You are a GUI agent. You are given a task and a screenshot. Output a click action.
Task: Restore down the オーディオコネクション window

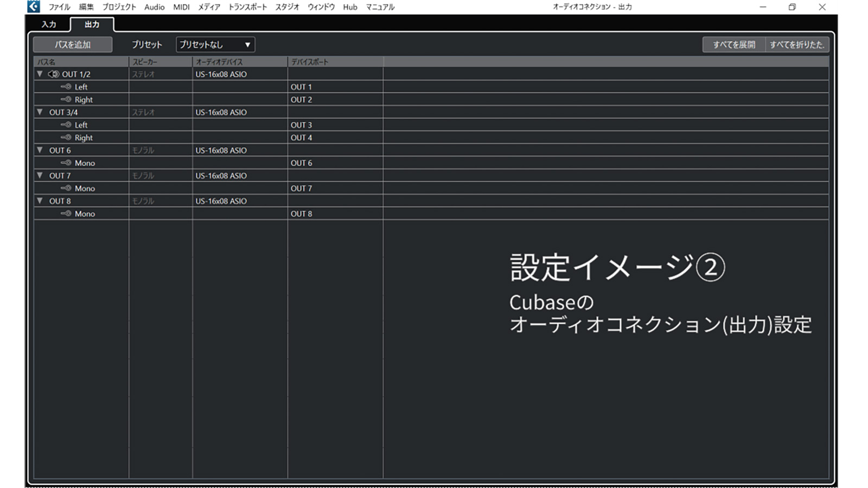pyautogui.click(x=792, y=7)
